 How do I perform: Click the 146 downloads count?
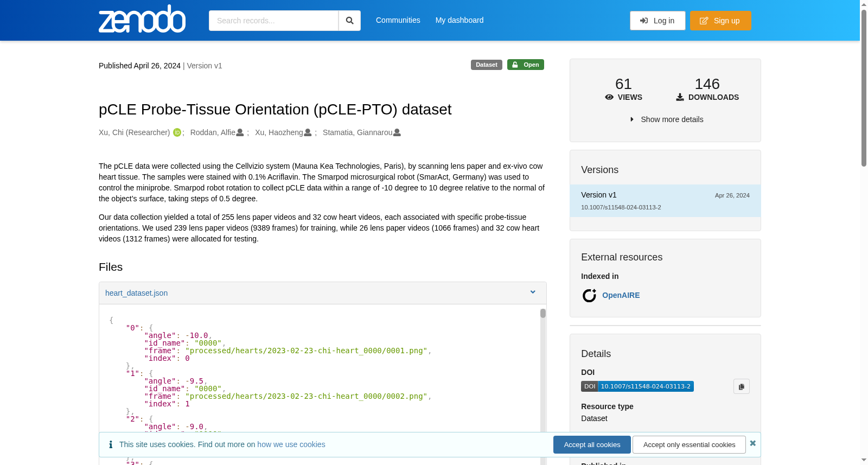[x=707, y=84]
